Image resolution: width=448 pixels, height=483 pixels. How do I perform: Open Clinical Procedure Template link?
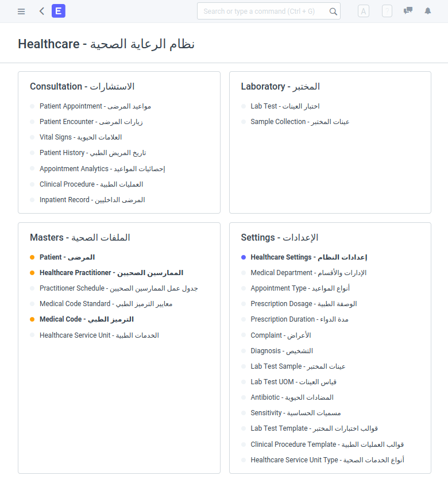[x=327, y=445]
